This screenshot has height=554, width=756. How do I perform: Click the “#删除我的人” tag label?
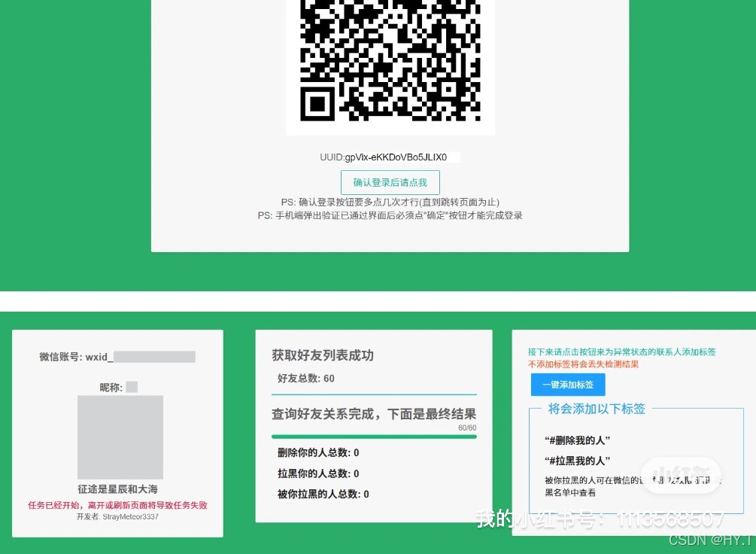click(x=577, y=440)
